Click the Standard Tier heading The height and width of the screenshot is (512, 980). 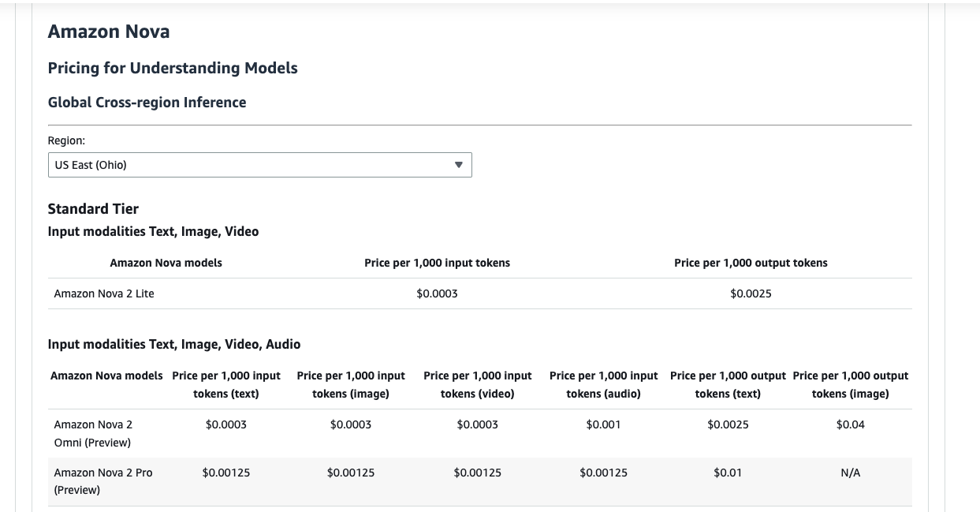(93, 208)
